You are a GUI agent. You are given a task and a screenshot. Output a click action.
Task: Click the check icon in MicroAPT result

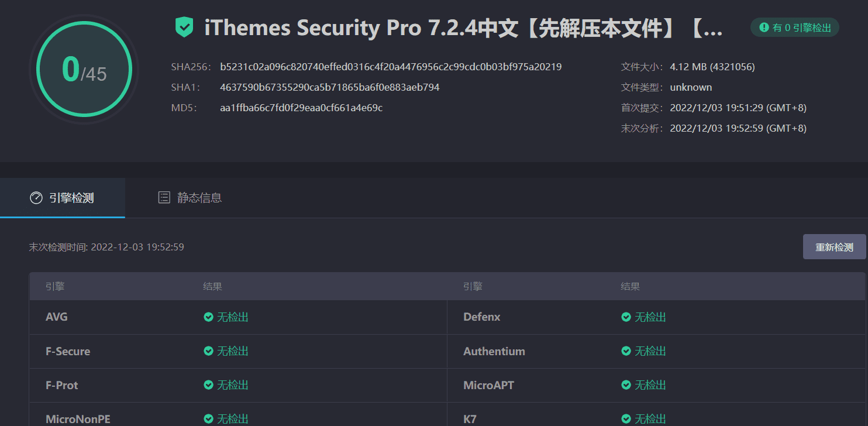tap(626, 385)
